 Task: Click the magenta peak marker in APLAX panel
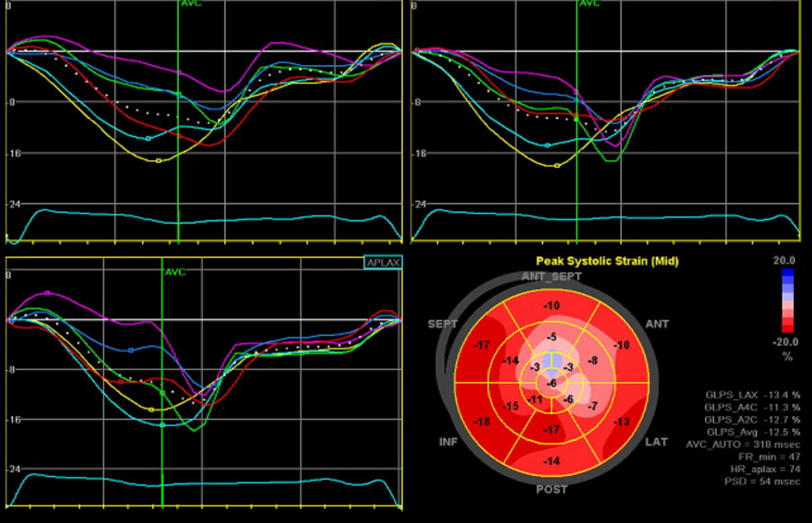tap(48, 293)
